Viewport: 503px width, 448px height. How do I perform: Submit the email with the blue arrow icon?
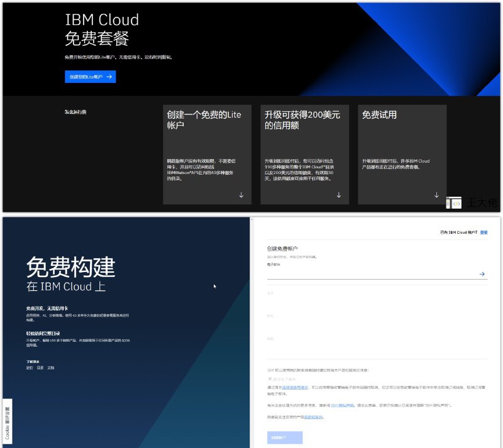(482, 273)
